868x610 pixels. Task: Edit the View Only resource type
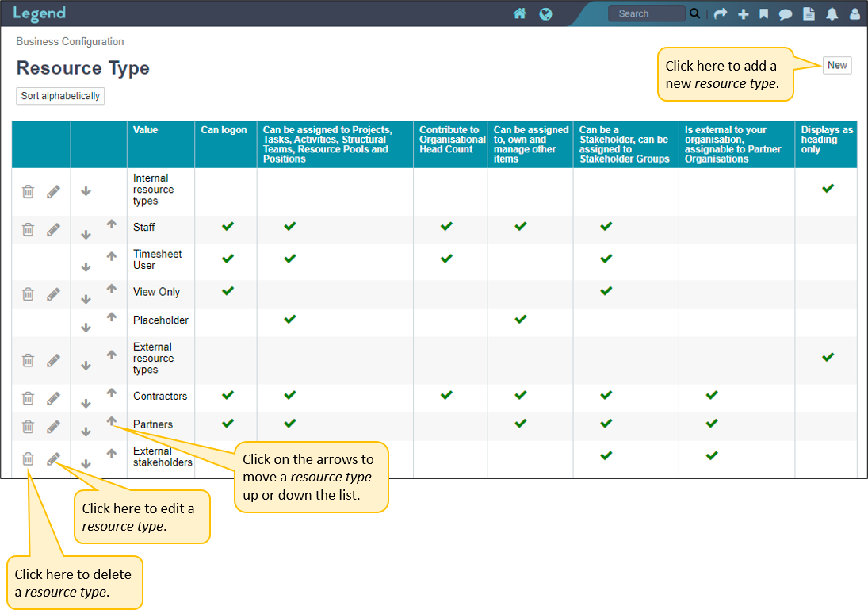[x=53, y=294]
